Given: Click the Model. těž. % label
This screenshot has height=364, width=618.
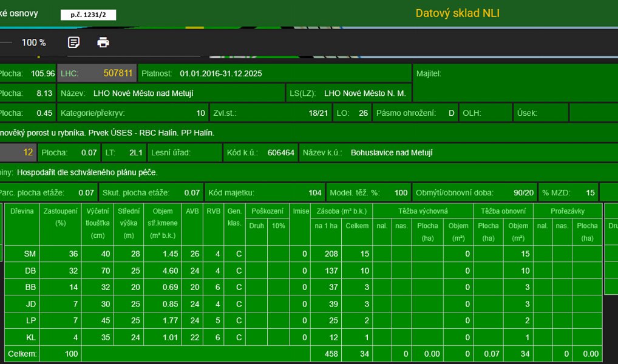Looking at the screenshot, I should pos(355,193).
